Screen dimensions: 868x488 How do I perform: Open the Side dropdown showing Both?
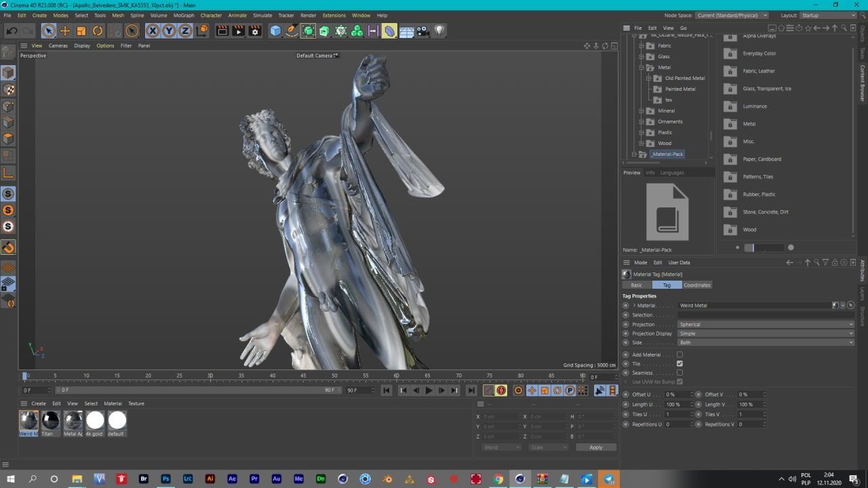tap(766, 342)
